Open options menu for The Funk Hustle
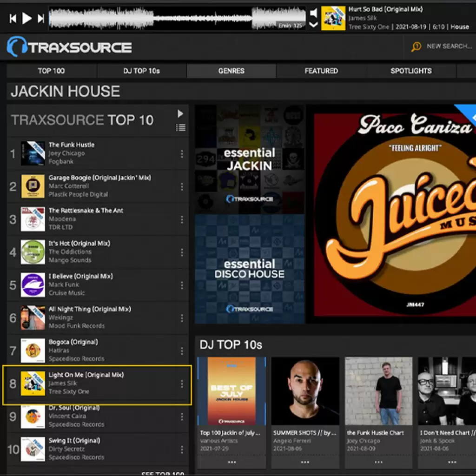476x476 pixels. (x=182, y=154)
